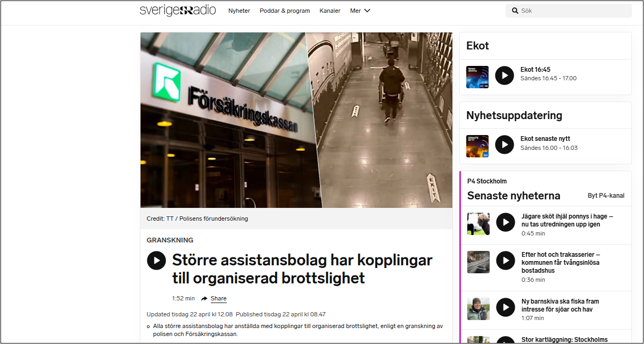Screen dimensions: 644x344
Task: Open the Stor kartläggning: Stockholms headline
Action: point(565,340)
